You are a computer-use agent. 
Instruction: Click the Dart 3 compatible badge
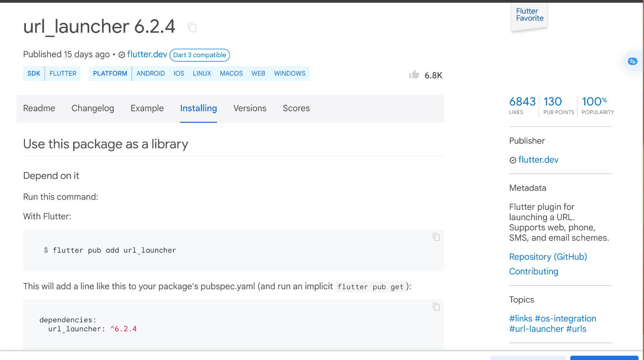coord(200,55)
